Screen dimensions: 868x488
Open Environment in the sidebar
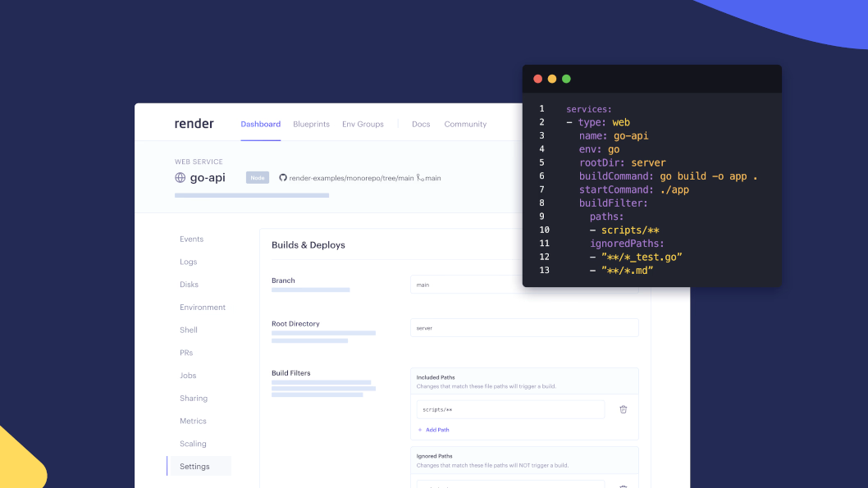tap(203, 308)
